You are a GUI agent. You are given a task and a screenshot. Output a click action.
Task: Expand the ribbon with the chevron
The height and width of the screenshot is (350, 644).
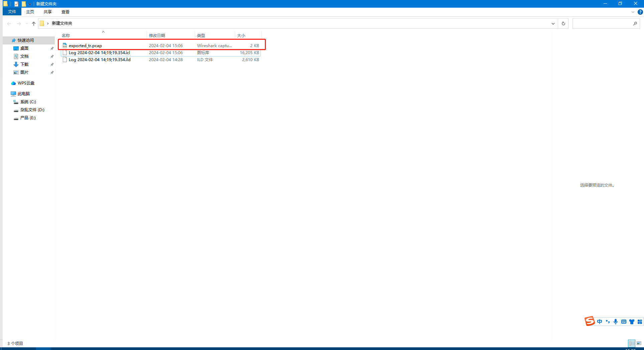click(x=633, y=12)
